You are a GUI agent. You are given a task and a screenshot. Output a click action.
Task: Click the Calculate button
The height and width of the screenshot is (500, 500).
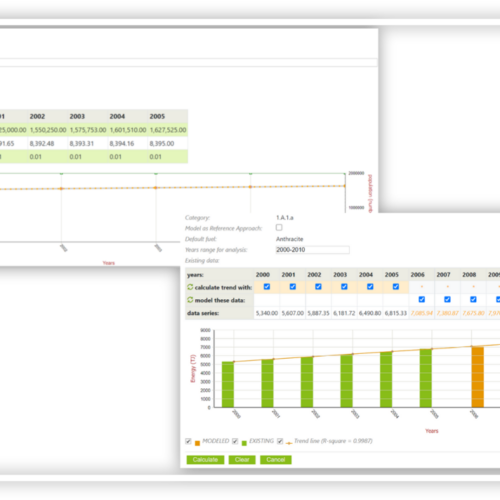[205, 460]
